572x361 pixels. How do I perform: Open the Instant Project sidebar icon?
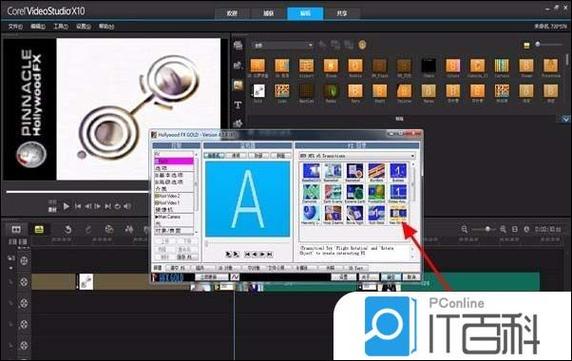coord(238,65)
